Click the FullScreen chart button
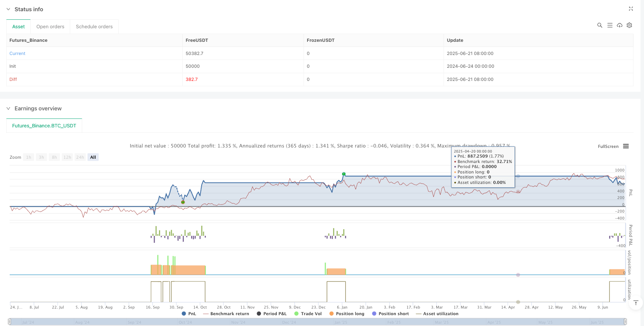The height and width of the screenshot is (326, 644). pos(608,146)
